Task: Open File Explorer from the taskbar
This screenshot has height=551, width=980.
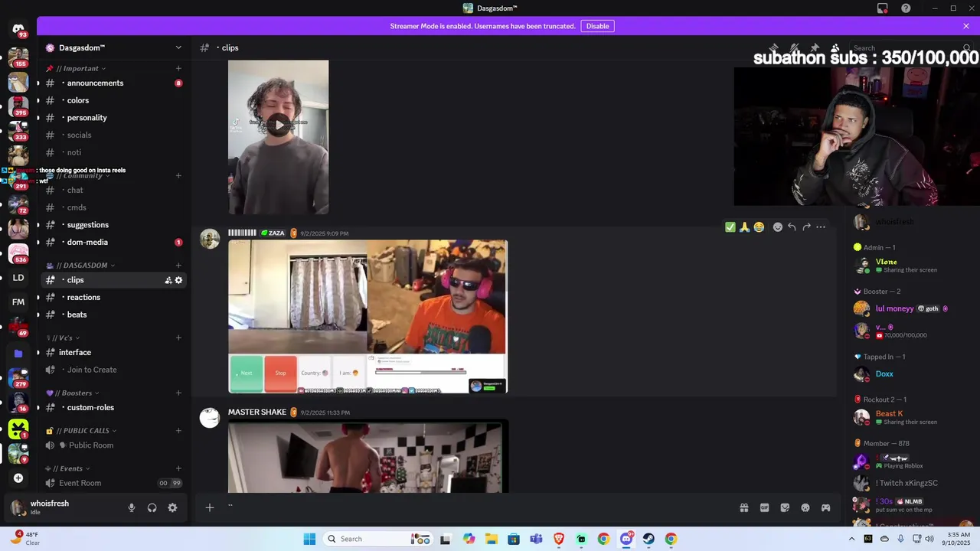Action: (x=492, y=539)
